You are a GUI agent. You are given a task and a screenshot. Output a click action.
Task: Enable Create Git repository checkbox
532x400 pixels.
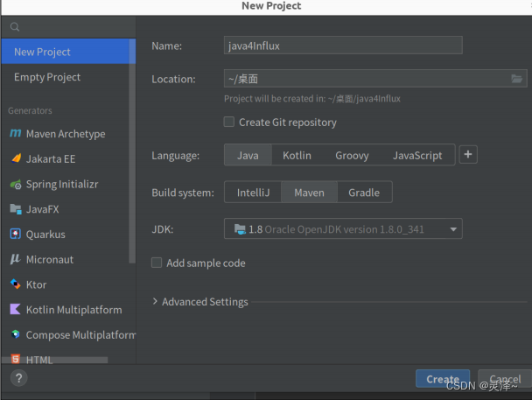[x=229, y=122]
